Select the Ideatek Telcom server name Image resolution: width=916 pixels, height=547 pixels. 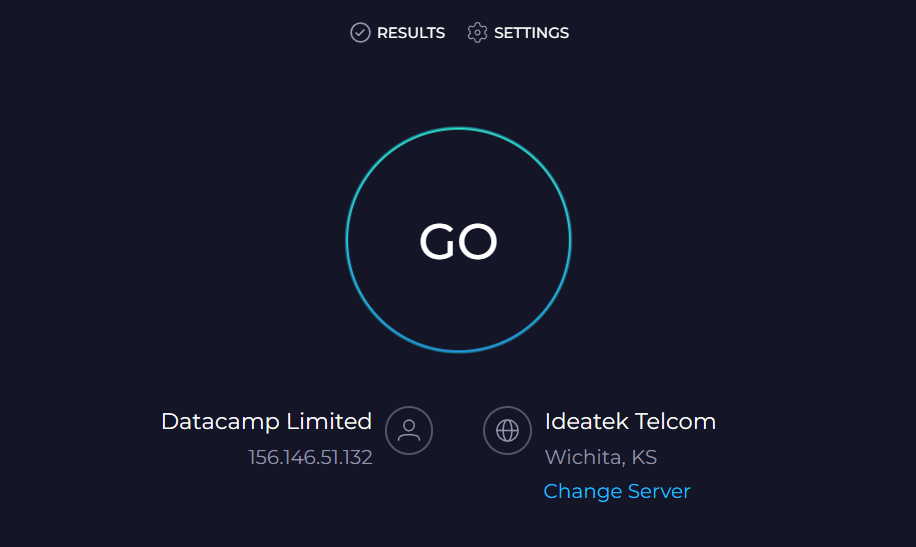pyautogui.click(x=630, y=421)
